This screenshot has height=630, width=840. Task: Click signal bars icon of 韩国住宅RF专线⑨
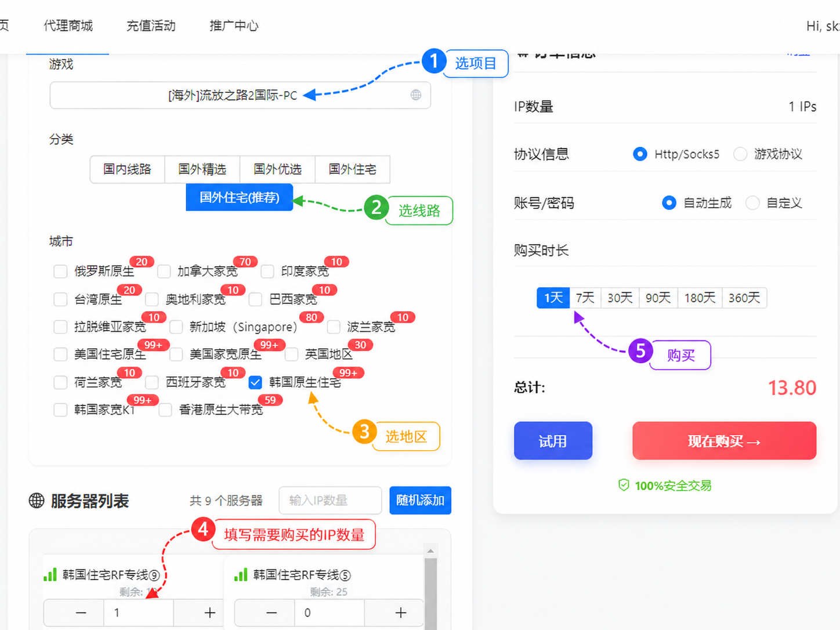click(x=50, y=574)
